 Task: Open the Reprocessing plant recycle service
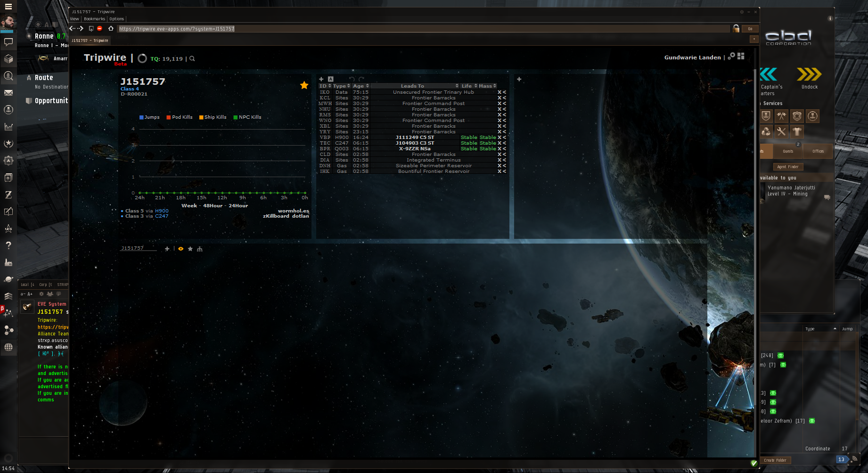click(766, 131)
